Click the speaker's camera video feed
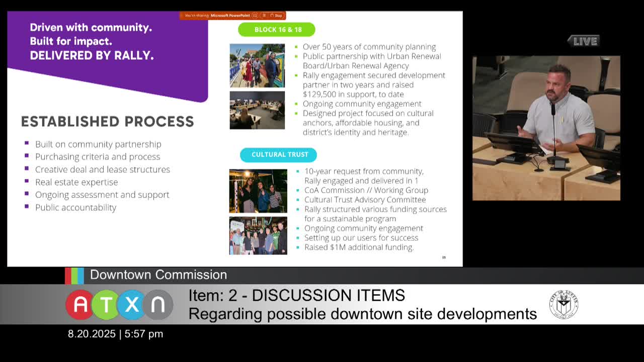 (x=546, y=128)
